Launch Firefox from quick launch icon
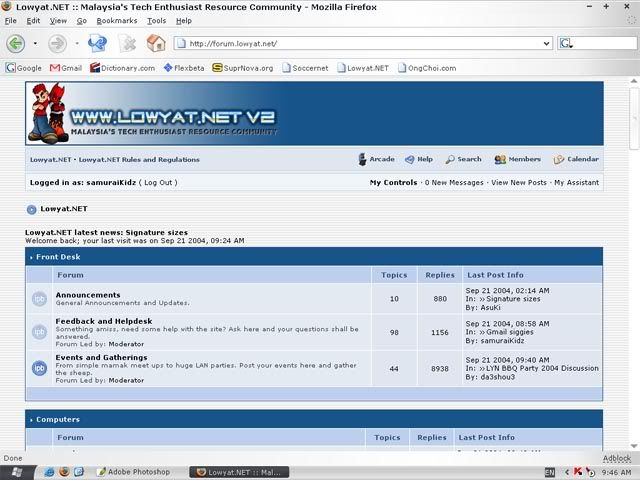Screen dimensions: 640x480 pos(64,472)
